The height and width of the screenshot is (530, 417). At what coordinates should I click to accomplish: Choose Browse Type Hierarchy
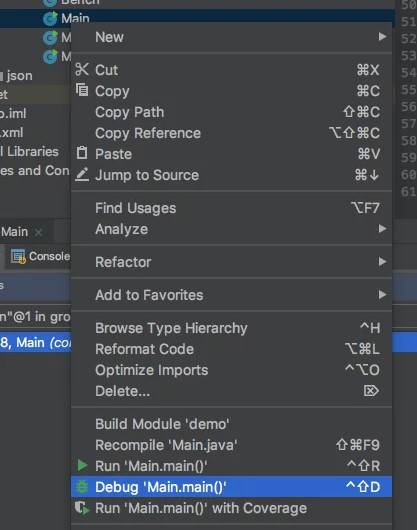coord(231,328)
